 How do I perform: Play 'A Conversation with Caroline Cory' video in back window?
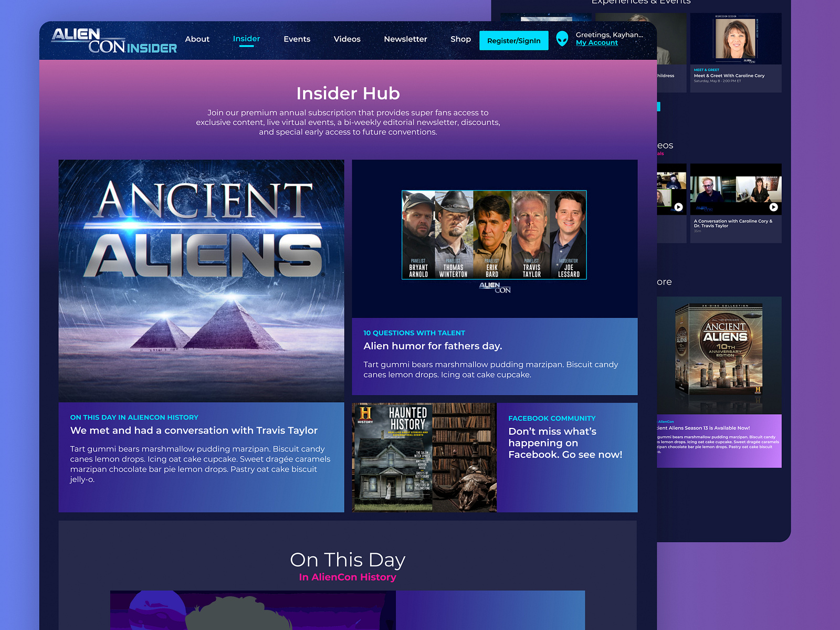tap(773, 207)
